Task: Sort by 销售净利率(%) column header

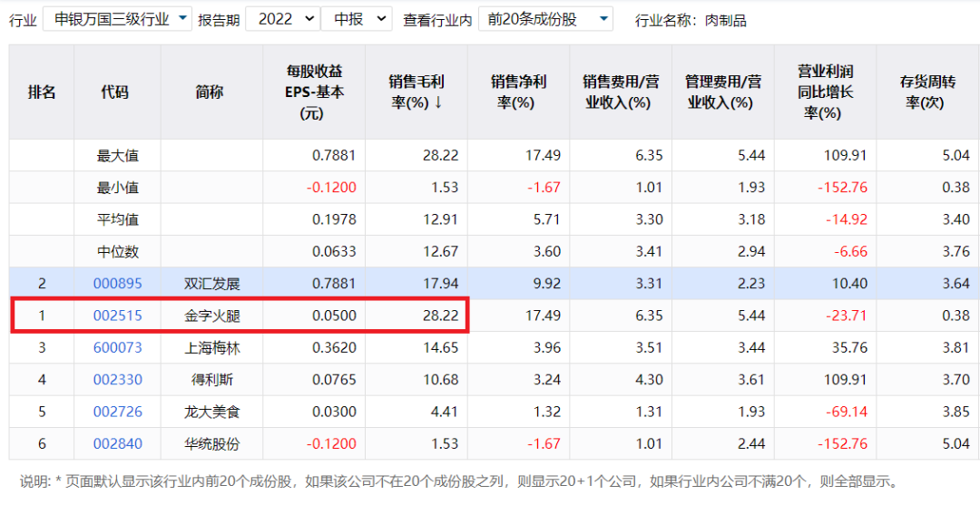Action: click(x=518, y=92)
